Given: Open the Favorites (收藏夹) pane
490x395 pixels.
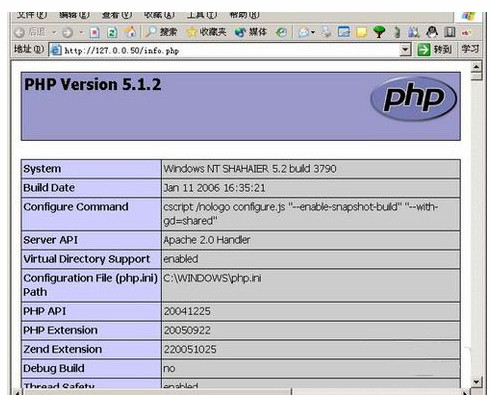Looking at the screenshot, I should click(206, 32).
